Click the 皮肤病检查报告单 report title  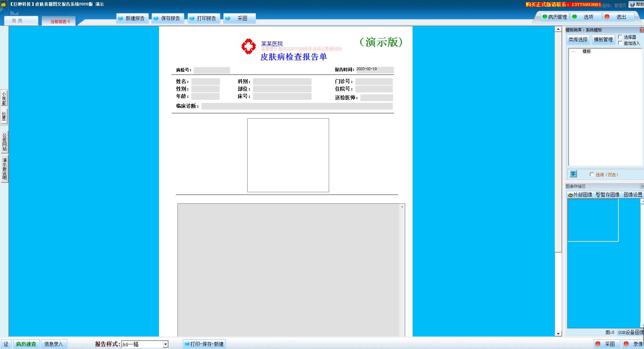click(294, 57)
